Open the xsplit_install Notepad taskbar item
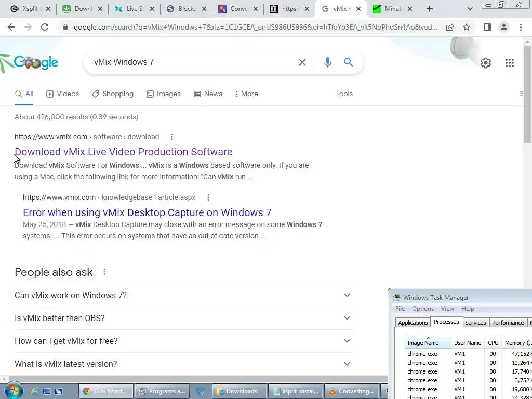This screenshot has width=532, height=399. tap(296, 391)
